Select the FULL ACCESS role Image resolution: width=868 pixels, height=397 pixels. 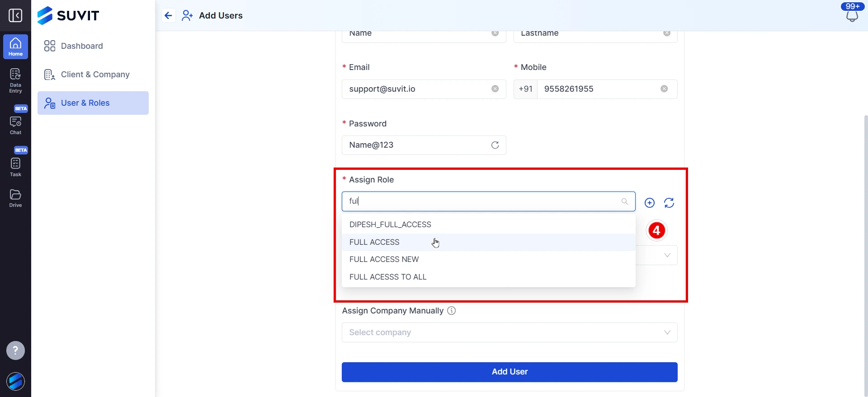(489, 242)
